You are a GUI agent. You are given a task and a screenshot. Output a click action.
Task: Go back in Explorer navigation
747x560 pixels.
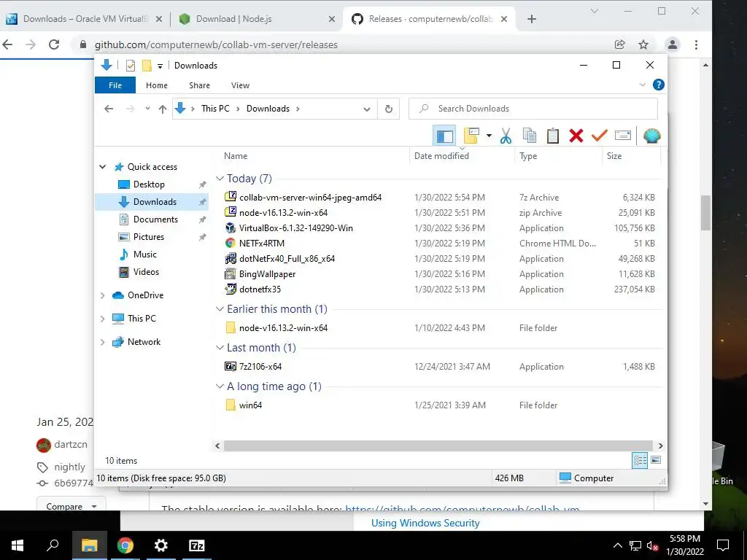click(x=109, y=109)
